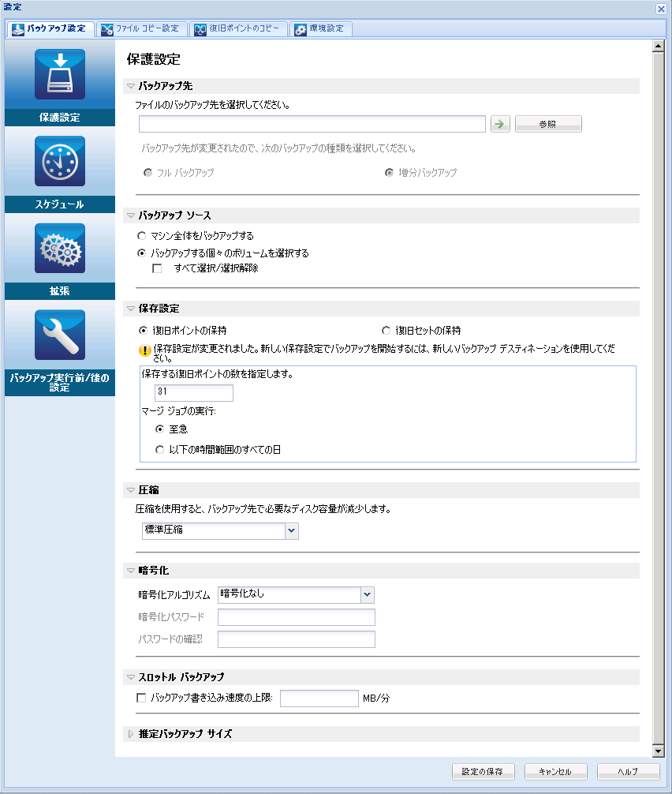672x794 pixels.
Task: Click the backup destination input field
Action: pyautogui.click(x=312, y=124)
